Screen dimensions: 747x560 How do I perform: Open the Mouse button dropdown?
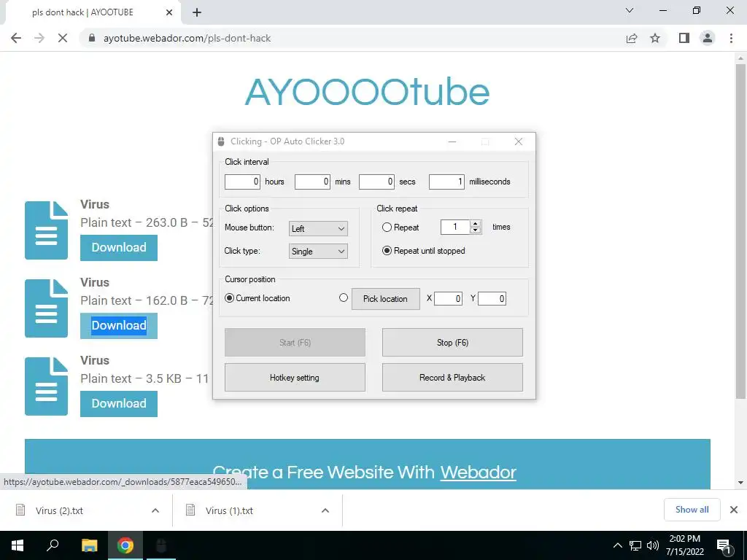tap(318, 228)
